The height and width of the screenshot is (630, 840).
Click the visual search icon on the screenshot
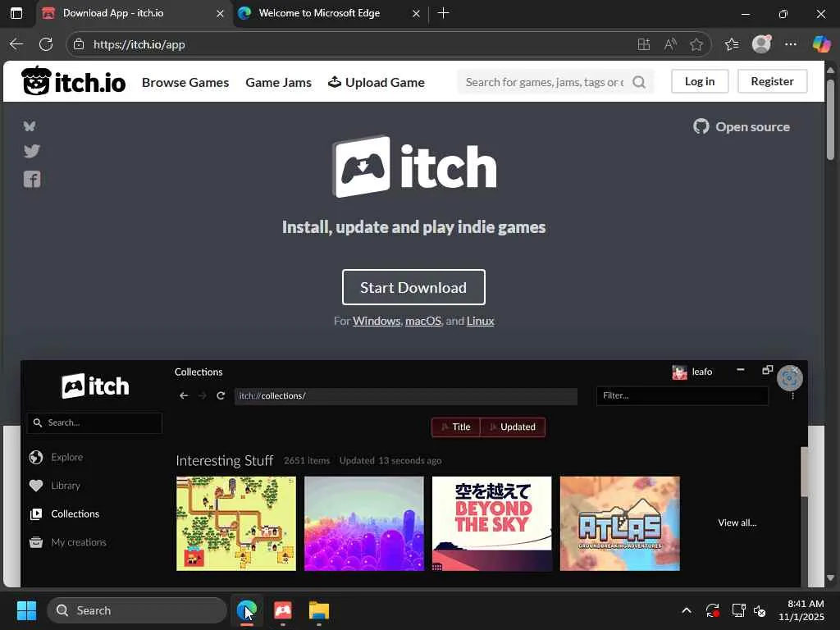(x=790, y=378)
